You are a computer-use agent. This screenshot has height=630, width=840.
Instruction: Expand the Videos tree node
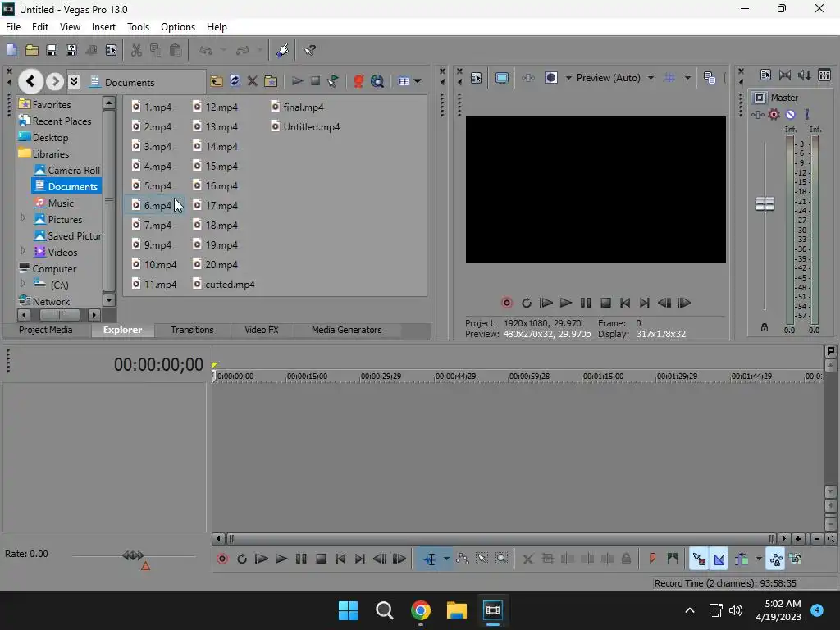(23, 252)
